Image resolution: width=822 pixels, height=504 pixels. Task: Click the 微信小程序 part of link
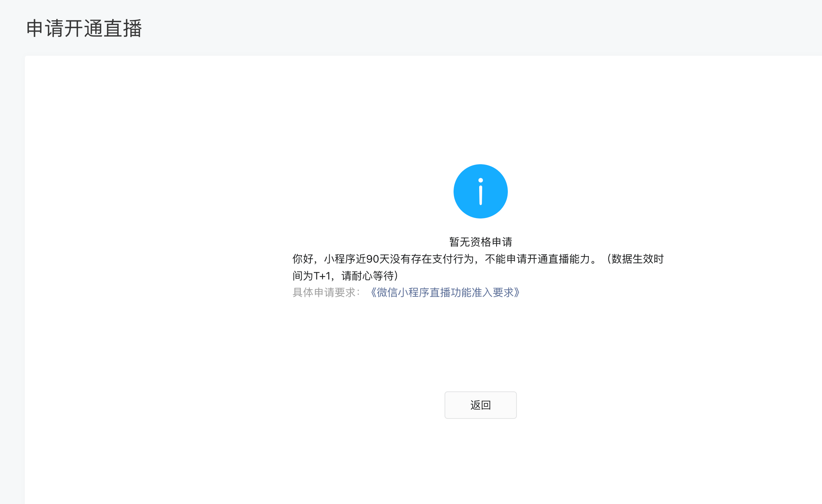(402, 293)
